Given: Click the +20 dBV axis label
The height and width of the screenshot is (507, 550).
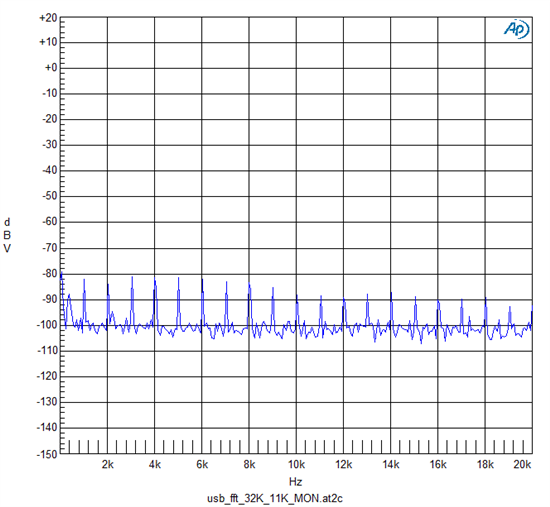Looking at the screenshot, I should click(x=48, y=18).
